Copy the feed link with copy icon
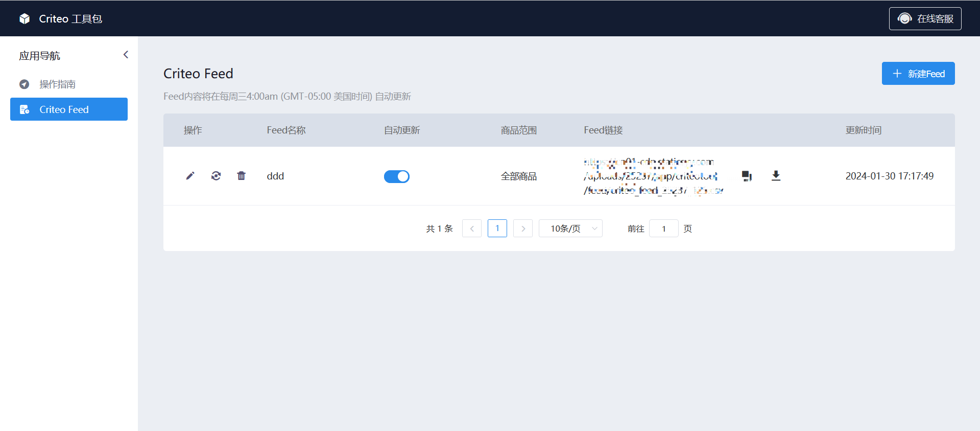This screenshot has width=980, height=431. pyautogui.click(x=747, y=176)
